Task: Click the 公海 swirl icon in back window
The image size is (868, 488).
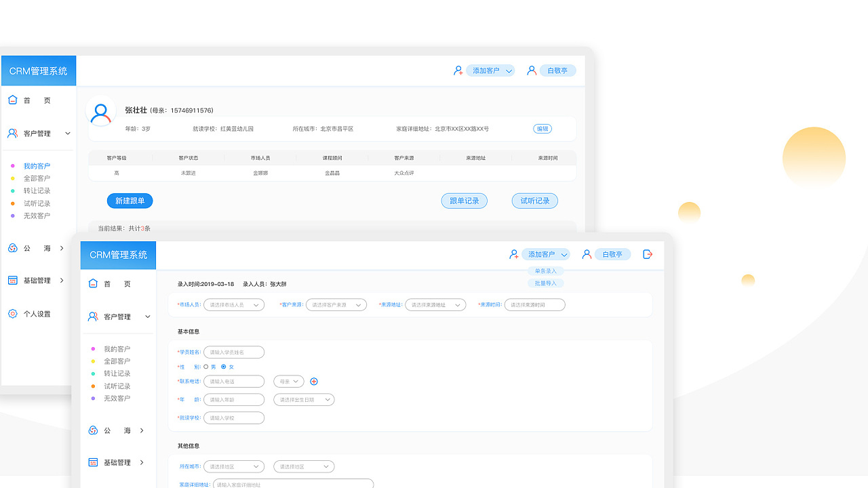Action: pyautogui.click(x=12, y=248)
